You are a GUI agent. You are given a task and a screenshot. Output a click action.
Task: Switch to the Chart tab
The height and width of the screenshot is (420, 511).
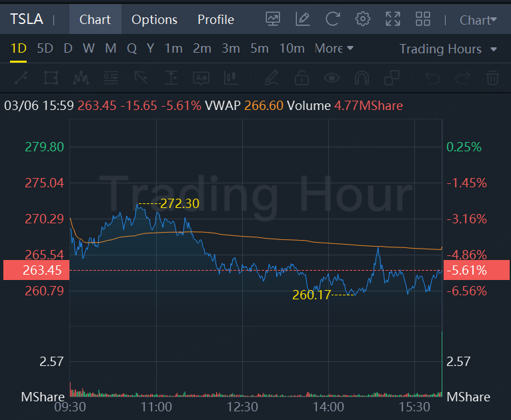[95, 19]
